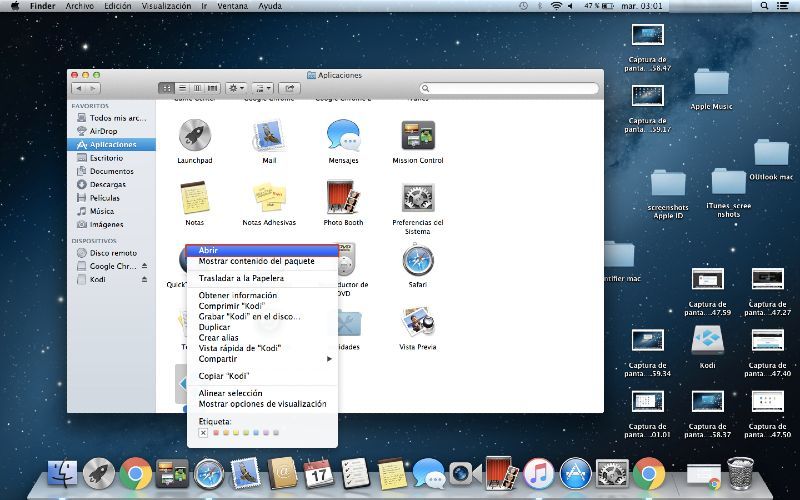Eject Google Chrome disk in sidebar
Image resolution: width=800 pixels, height=500 pixels.
click(x=144, y=266)
